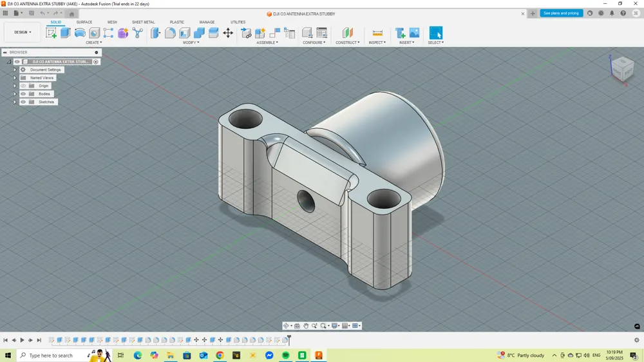Select the Move/Copy cross-arrows tool
The height and width of the screenshot is (362, 644).
click(228, 33)
